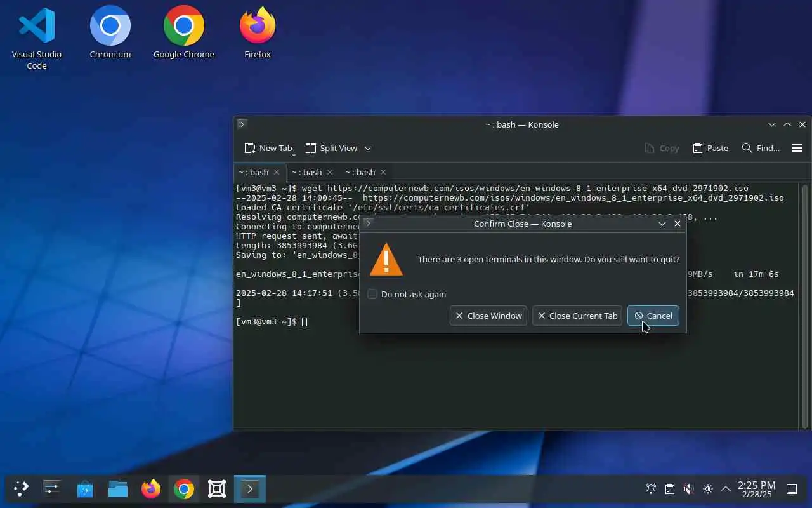Image resolution: width=812 pixels, height=508 pixels.
Task: Open Chromium desktop icon
Action: pyautogui.click(x=110, y=33)
